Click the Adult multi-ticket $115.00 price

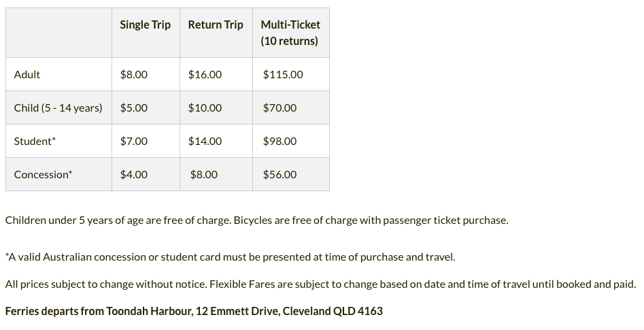(x=283, y=74)
